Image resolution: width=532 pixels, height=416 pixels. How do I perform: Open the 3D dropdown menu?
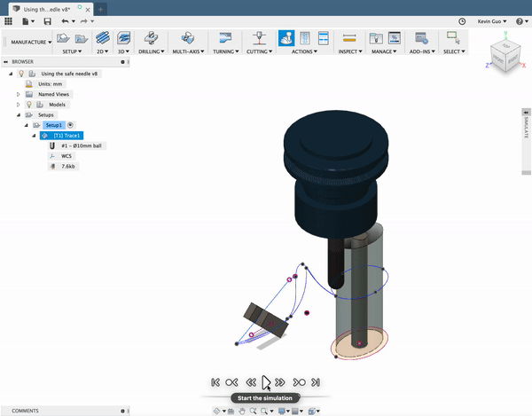[x=123, y=51]
